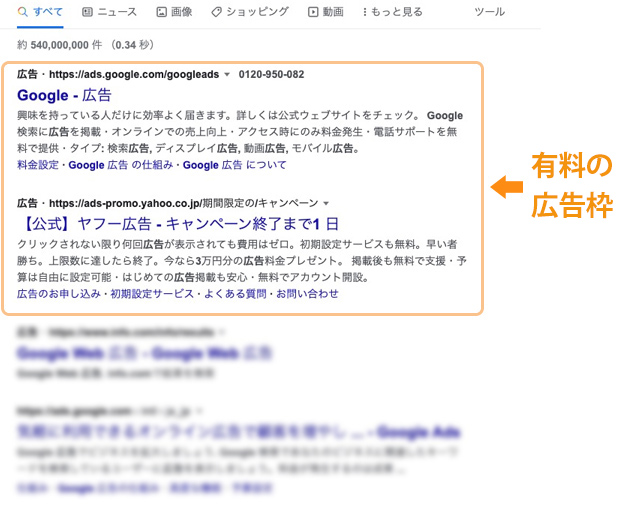The height and width of the screenshot is (505, 620).
Task: Go to the ショッピング tab
Action: pos(250,12)
